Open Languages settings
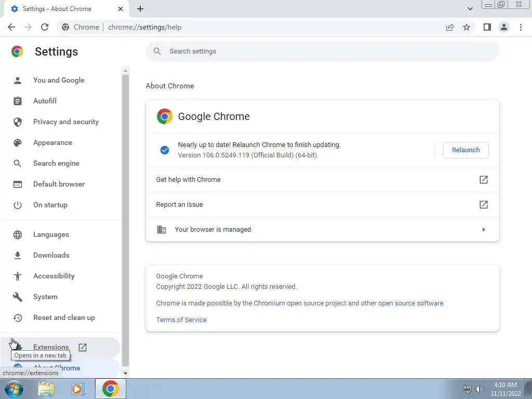532x399 pixels. point(51,234)
